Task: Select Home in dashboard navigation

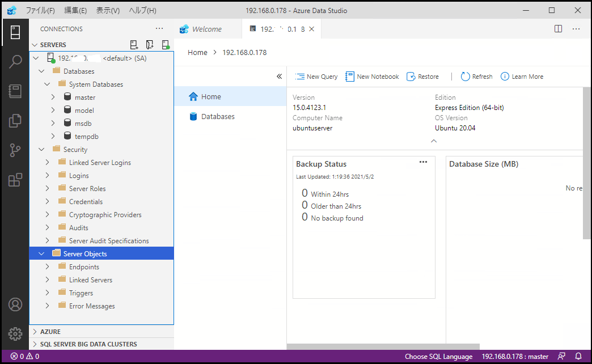Action: (230, 96)
